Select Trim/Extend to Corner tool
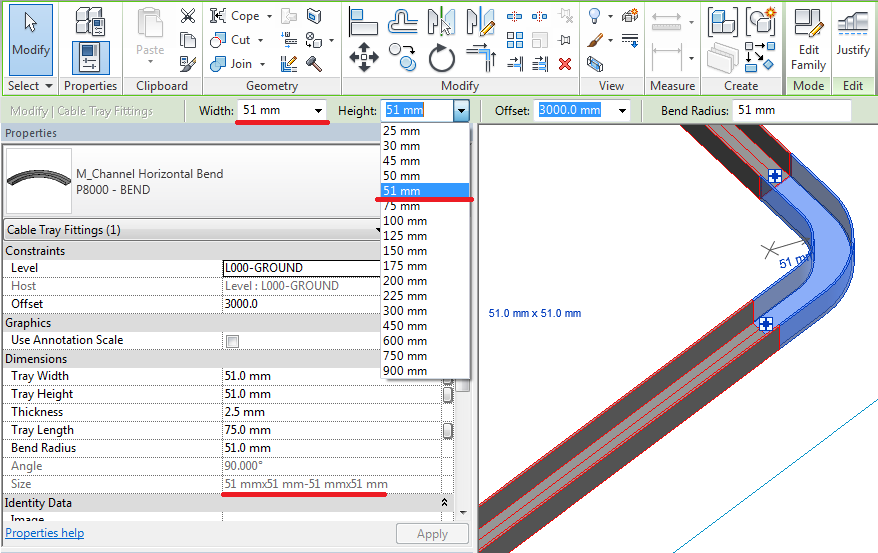878x553 pixels. click(x=481, y=58)
